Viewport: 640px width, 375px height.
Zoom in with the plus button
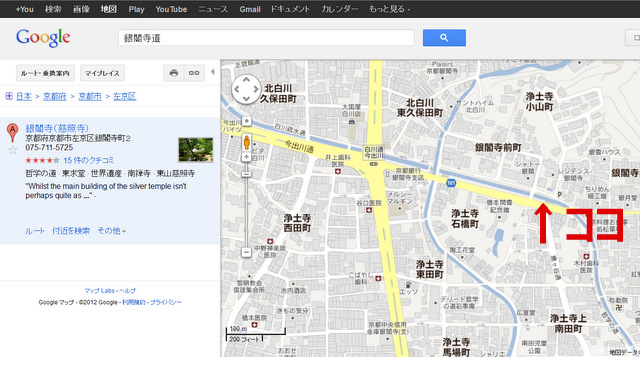(x=246, y=157)
